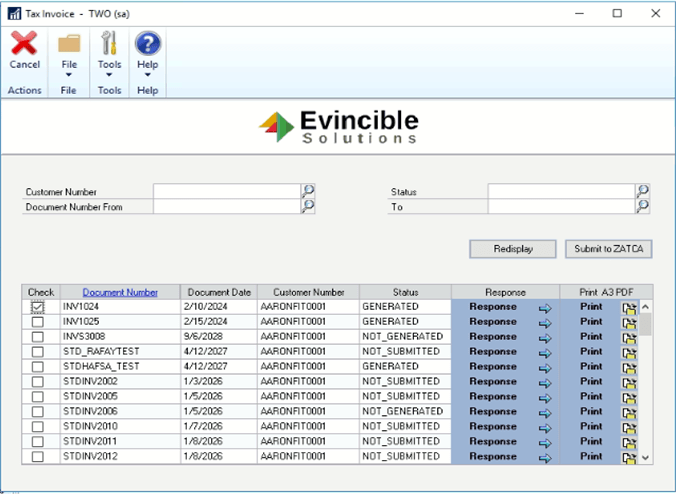676x494 pixels.
Task: Click Response arrow for STDINV2005
Action: [x=545, y=398]
